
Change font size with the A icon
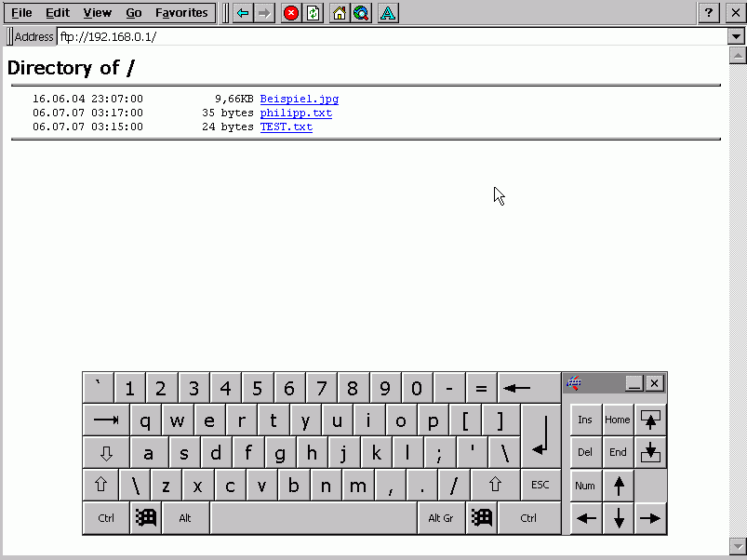(x=388, y=13)
